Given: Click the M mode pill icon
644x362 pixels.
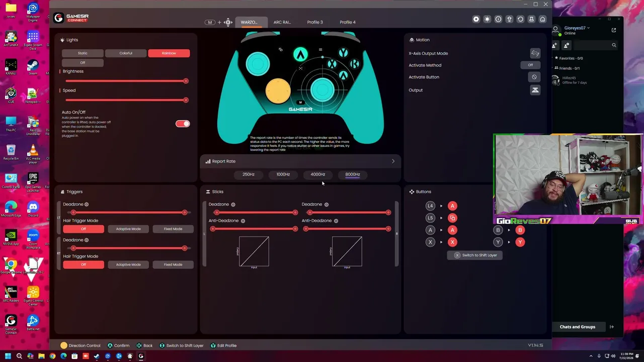Looking at the screenshot, I should point(210,22).
